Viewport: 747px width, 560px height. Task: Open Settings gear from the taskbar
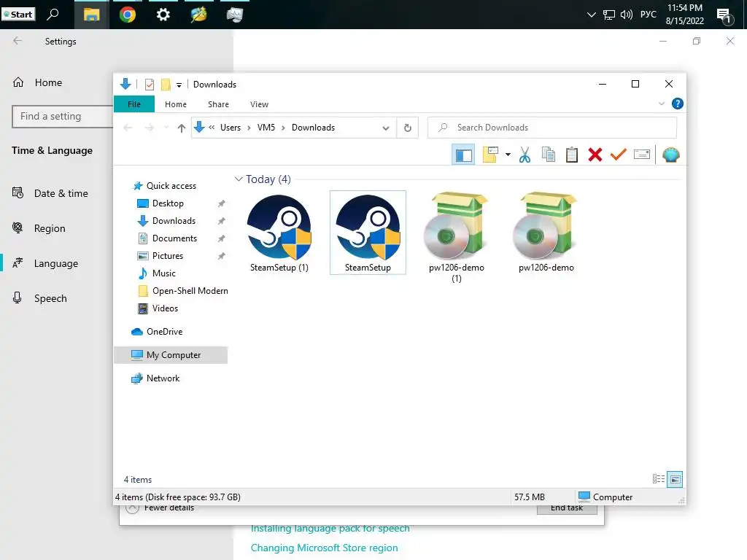coord(163,15)
